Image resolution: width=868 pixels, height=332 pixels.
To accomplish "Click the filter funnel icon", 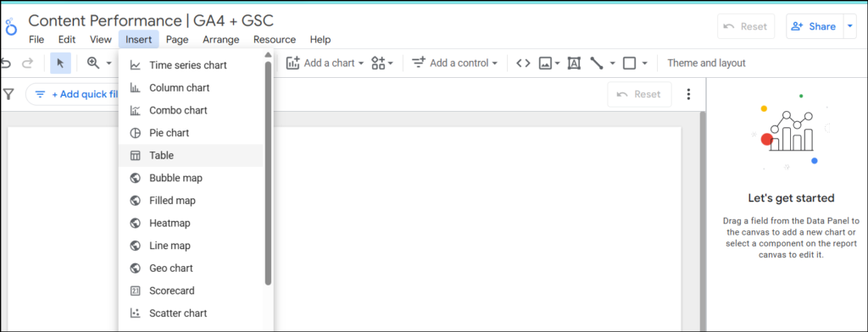I will point(8,94).
